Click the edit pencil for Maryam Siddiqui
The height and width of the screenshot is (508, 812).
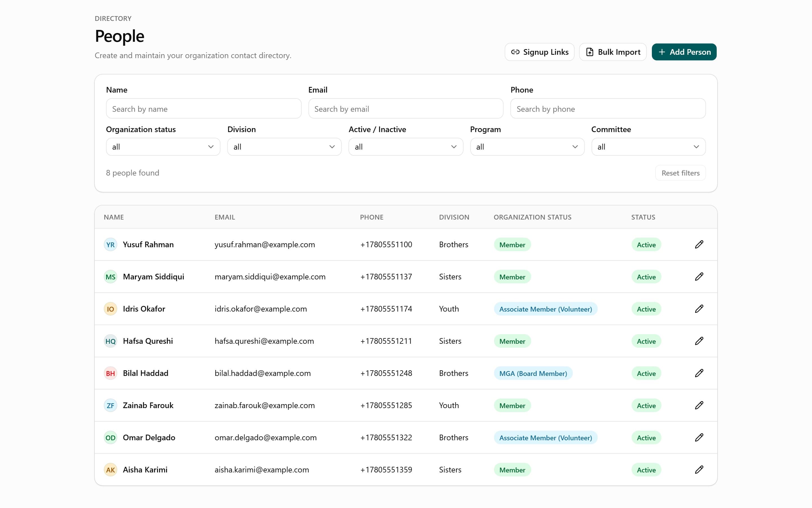point(699,277)
